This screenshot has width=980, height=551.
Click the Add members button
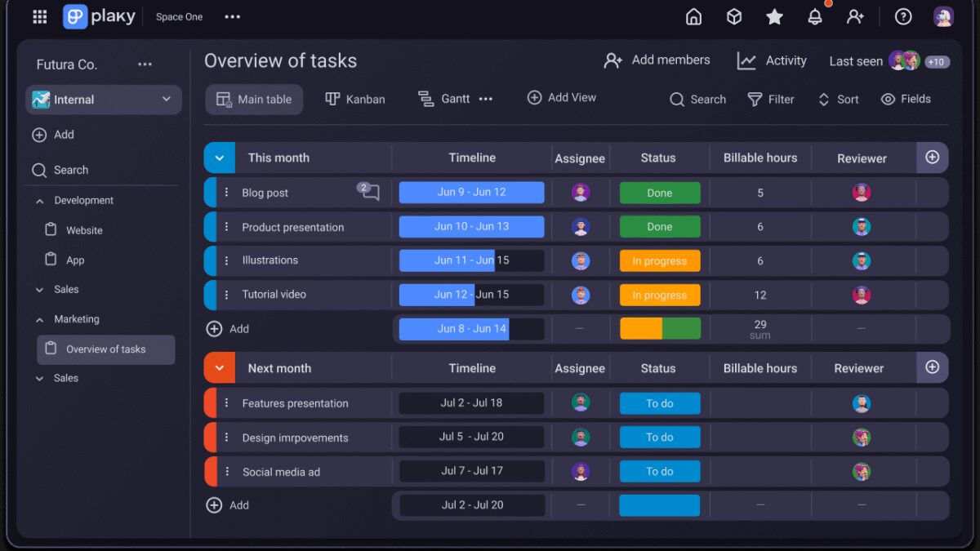click(x=657, y=60)
